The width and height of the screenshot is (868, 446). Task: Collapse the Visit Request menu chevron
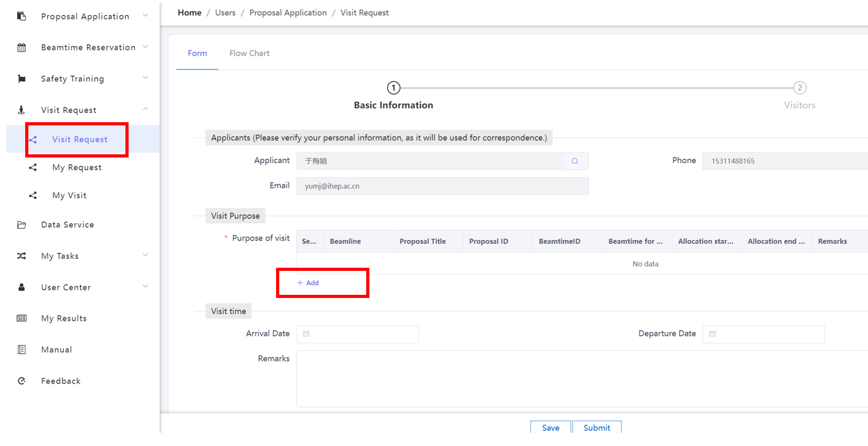click(x=146, y=110)
